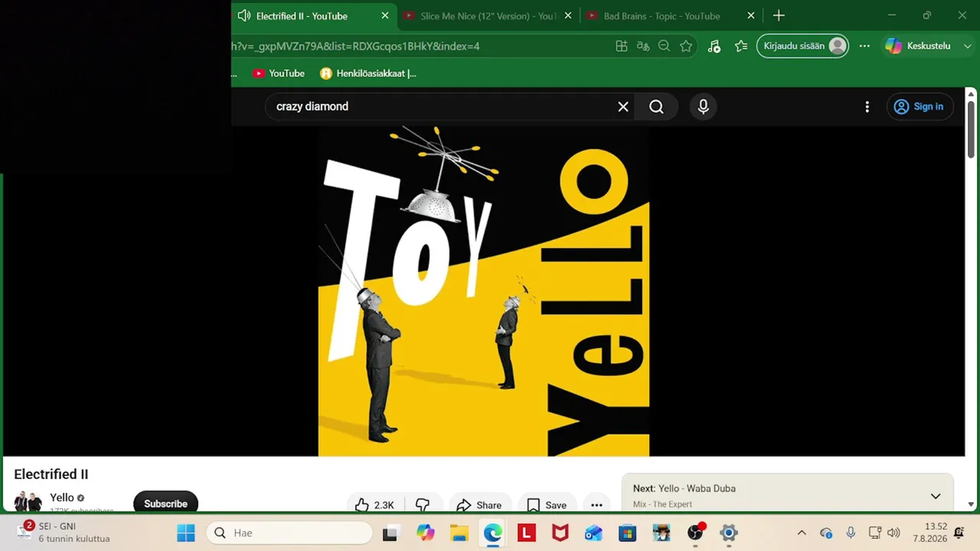
Task: Click the Microsoft Edge taskbar icon
Action: (x=492, y=533)
